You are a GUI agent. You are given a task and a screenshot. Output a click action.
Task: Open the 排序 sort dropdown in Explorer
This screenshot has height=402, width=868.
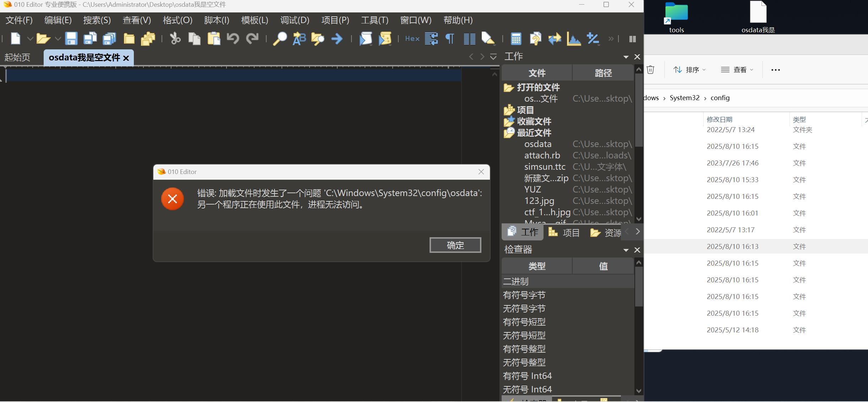[689, 70]
